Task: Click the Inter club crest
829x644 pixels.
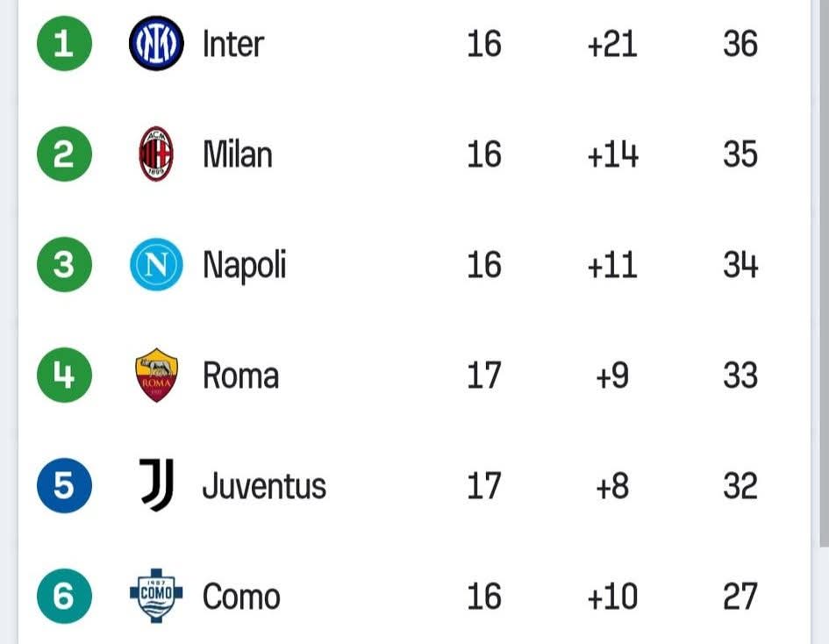Action: point(156,44)
